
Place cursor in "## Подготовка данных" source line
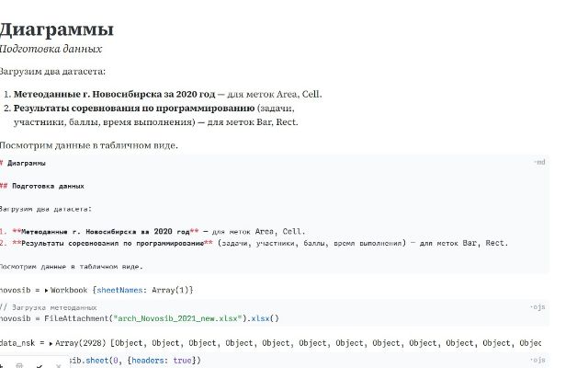click(42, 186)
